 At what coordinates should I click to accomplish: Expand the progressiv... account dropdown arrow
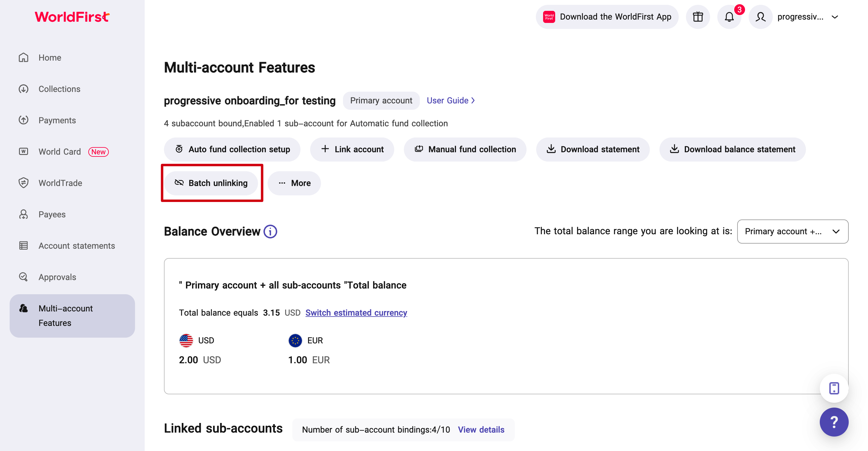click(835, 17)
